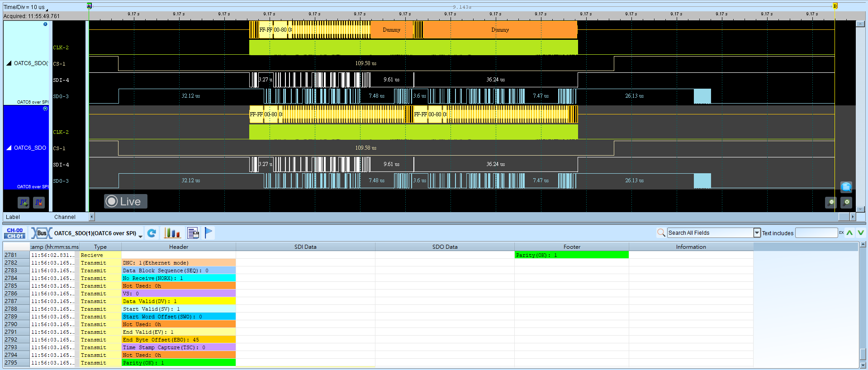The image size is (868, 370).
Task: Click the Type column header
Action: 100,247
